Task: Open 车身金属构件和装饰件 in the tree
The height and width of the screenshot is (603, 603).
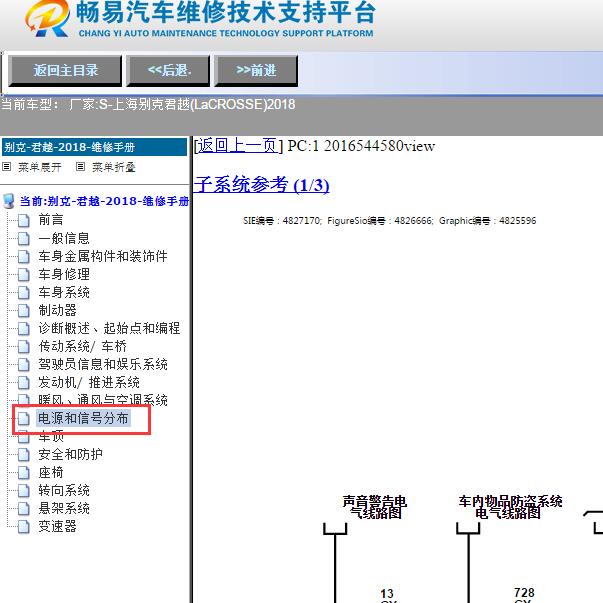Action: click(103, 256)
